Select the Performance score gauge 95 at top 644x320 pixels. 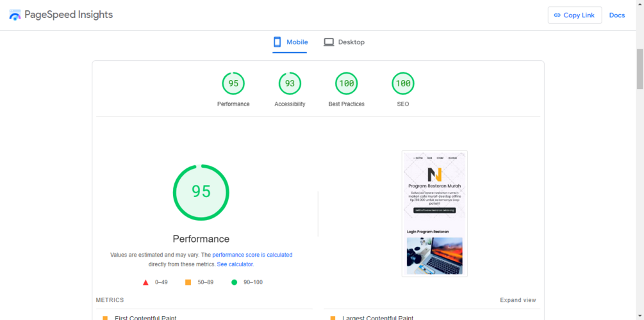[233, 83]
